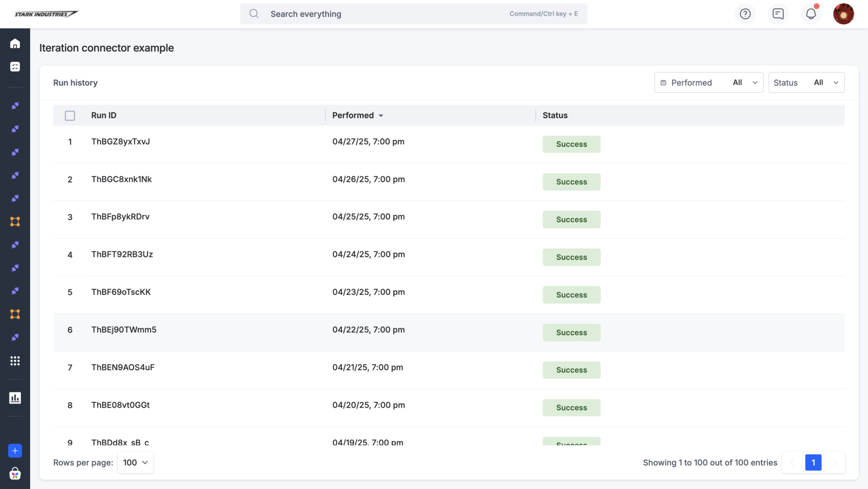Click Success badge for run ThBFT92RB3Uz

(571, 257)
